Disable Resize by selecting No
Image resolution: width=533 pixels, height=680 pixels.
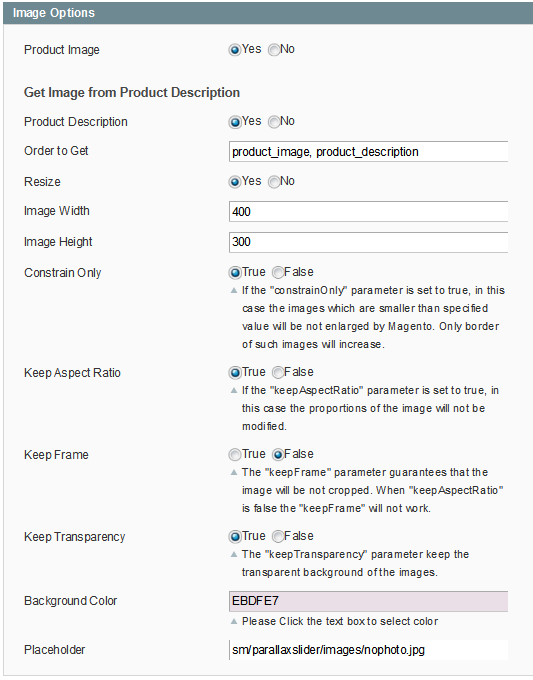[x=274, y=182]
